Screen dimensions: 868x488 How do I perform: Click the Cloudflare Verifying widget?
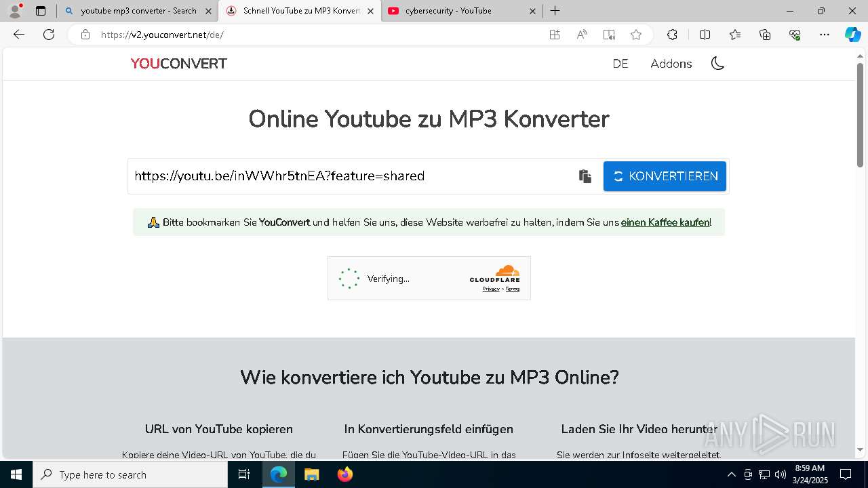coord(429,279)
